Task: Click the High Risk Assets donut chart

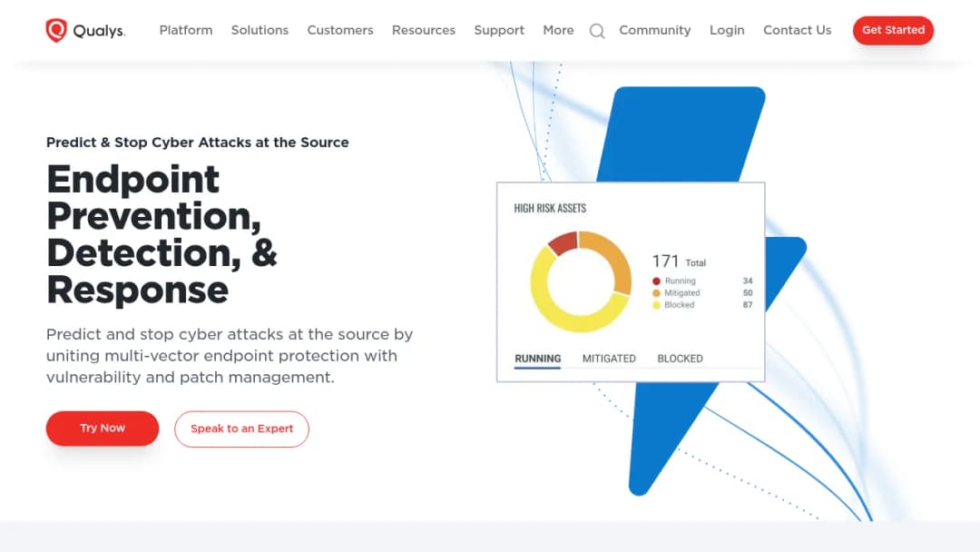Action: 581,281
